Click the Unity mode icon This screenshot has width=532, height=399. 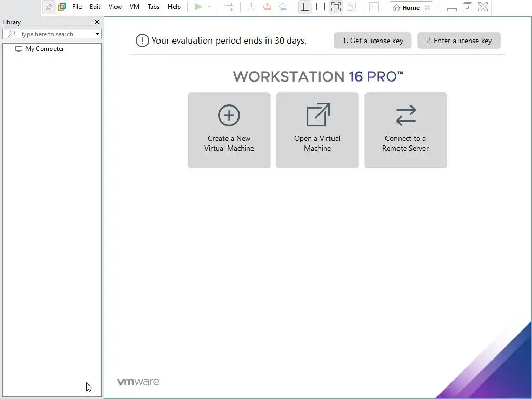(x=352, y=7)
